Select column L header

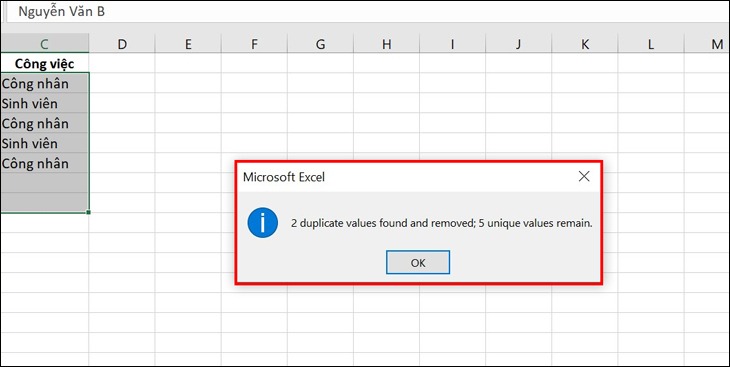pos(651,44)
